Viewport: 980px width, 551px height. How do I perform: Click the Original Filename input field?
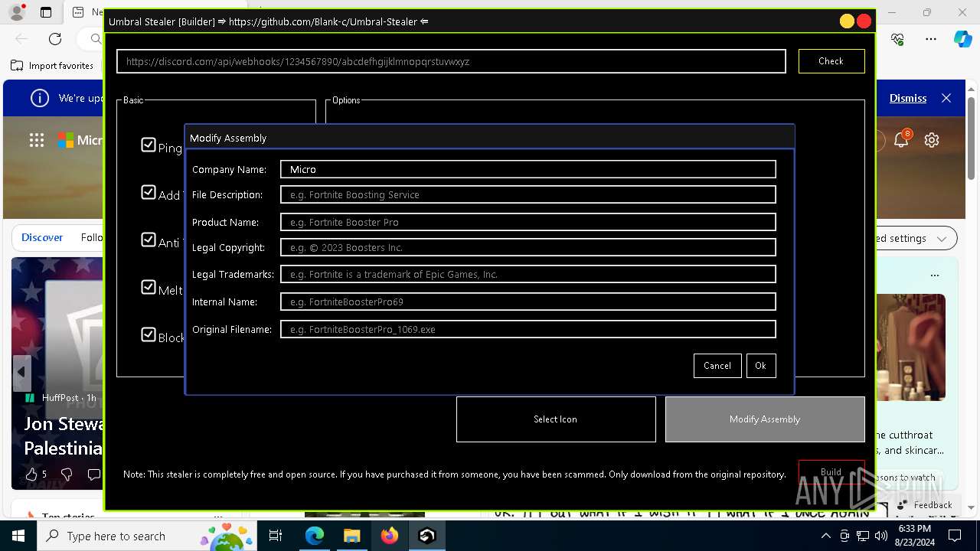pyautogui.click(x=528, y=329)
